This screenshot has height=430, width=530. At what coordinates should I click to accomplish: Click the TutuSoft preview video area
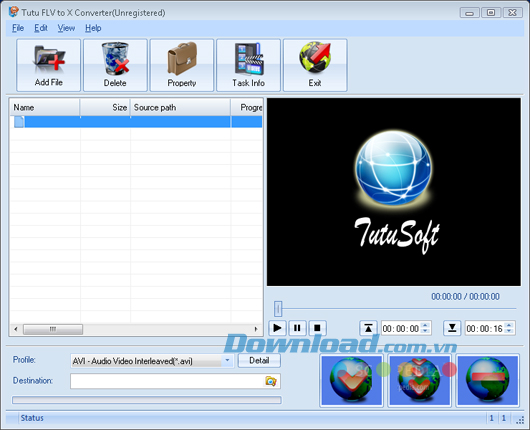click(394, 192)
